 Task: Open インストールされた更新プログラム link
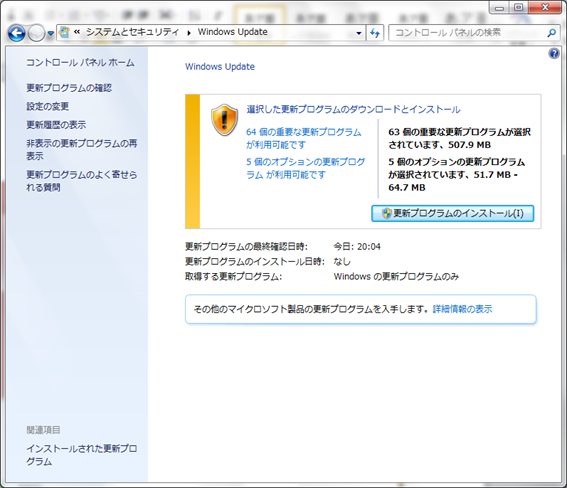click(x=81, y=455)
